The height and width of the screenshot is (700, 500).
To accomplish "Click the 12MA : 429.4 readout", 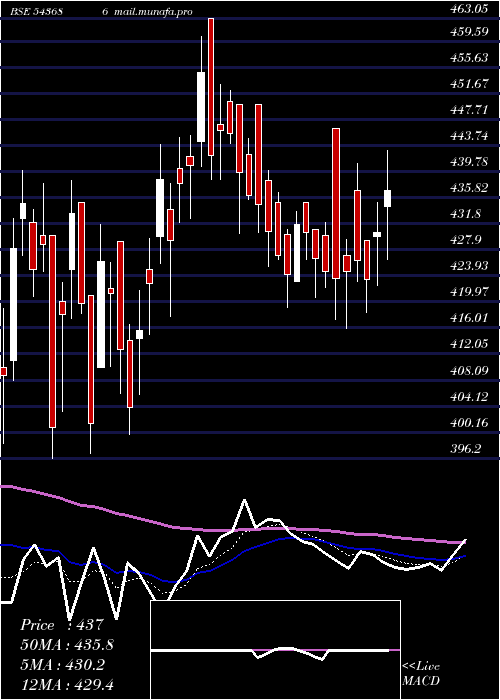I will pos(67,684).
